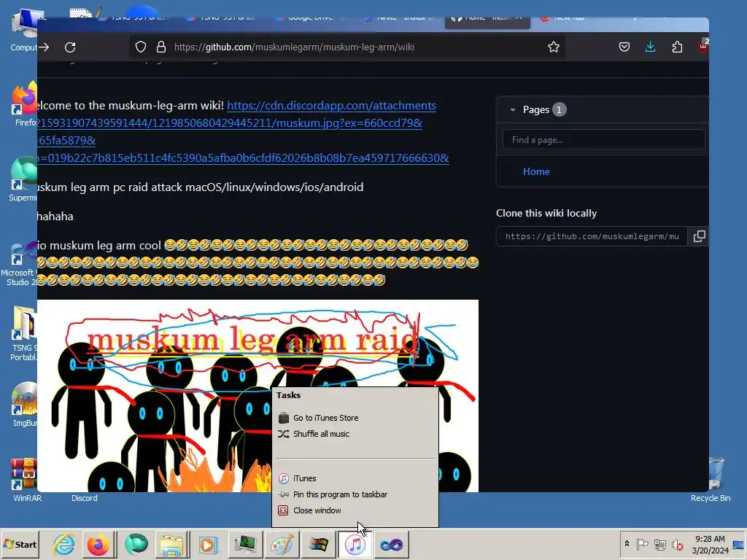Image resolution: width=747 pixels, height=560 pixels.
Task: Bookmark this page with the star
Action: pyautogui.click(x=553, y=47)
